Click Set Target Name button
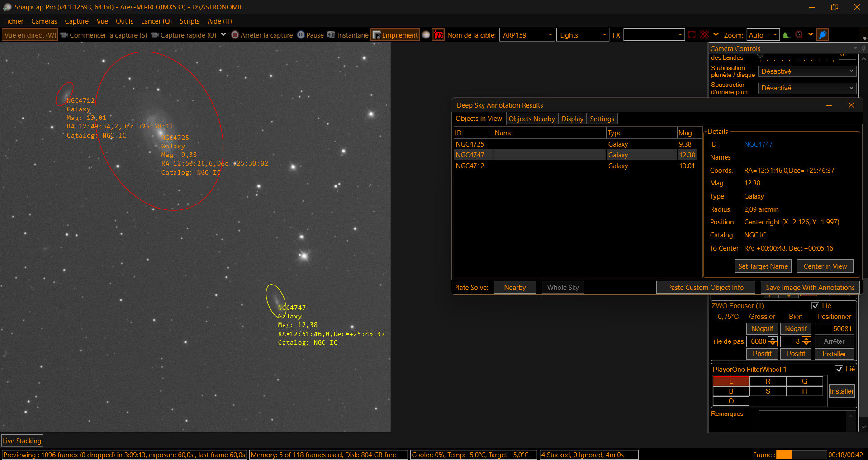The width and height of the screenshot is (868, 460). pos(763,266)
